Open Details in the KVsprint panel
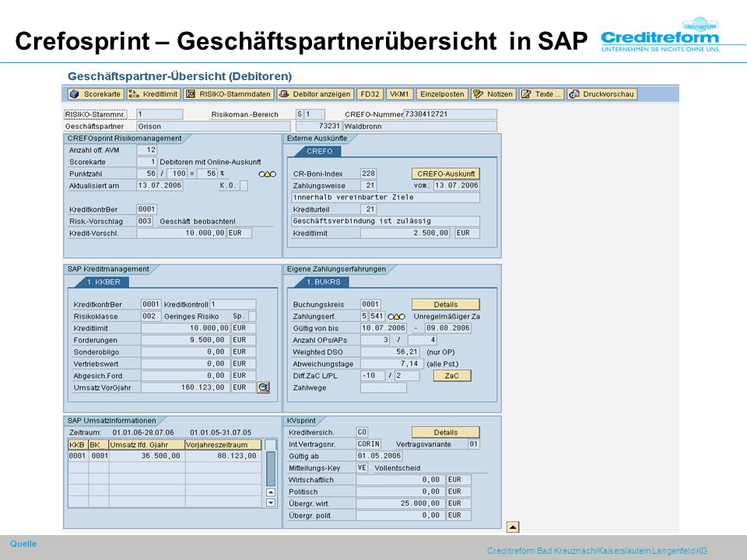The height and width of the screenshot is (560, 747). point(445,432)
